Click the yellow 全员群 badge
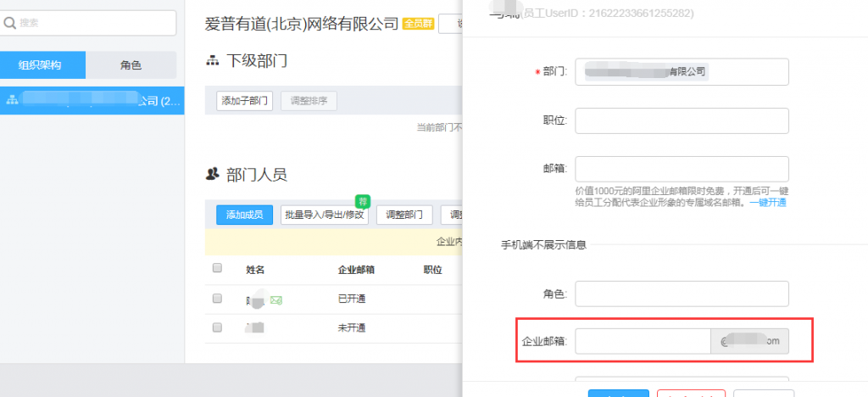868x397 pixels. (417, 24)
